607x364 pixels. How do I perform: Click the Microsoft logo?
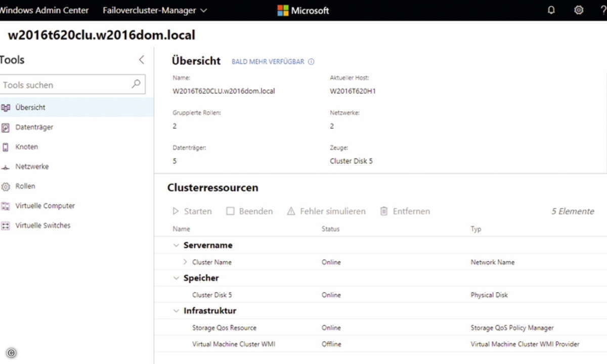[303, 10]
